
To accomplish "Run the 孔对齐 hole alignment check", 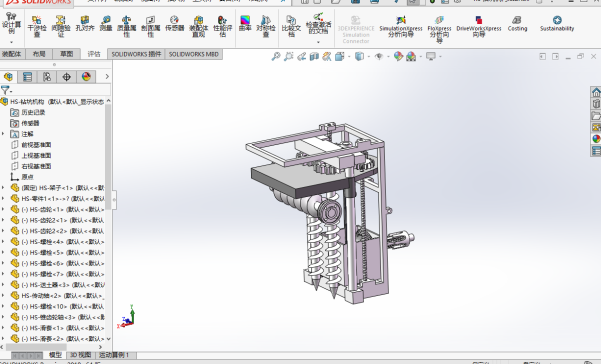I will (85, 23).
